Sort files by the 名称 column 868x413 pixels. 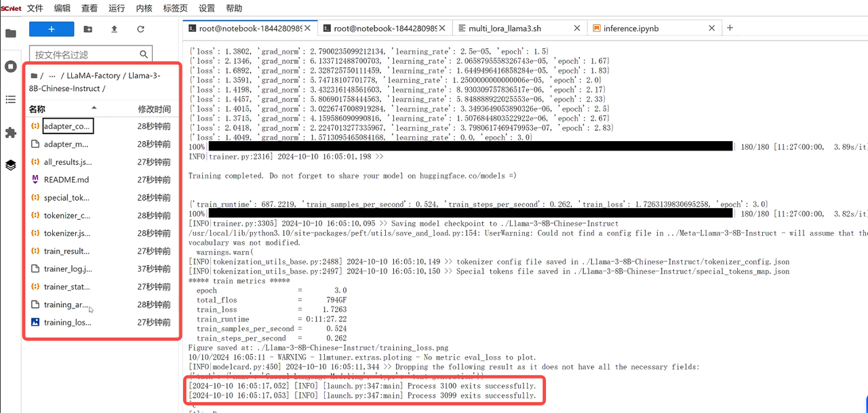coord(37,109)
